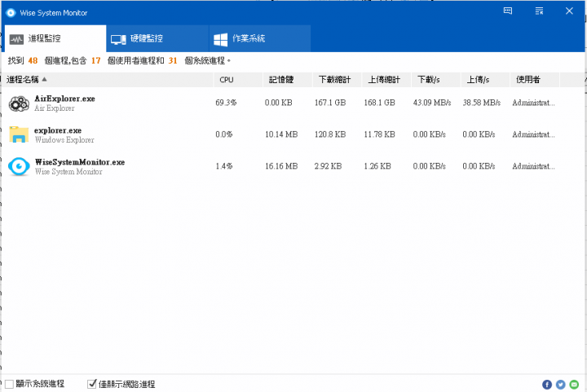Sort processes by 上傳總計 column

coord(386,80)
